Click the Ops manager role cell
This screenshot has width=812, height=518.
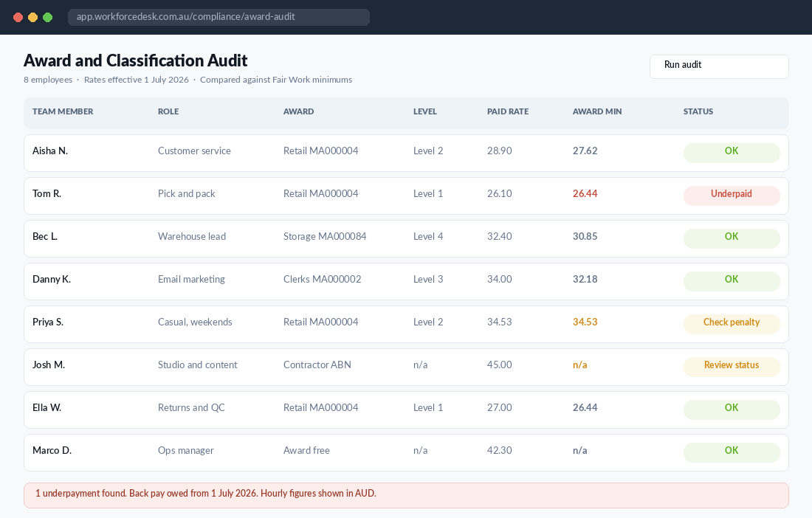click(185, 451)
